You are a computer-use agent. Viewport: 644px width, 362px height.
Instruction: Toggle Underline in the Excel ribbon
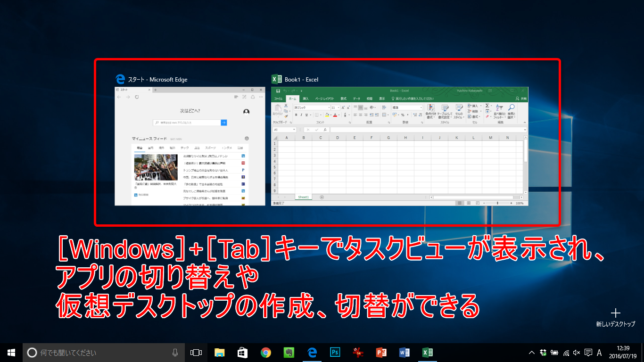coord(306,115)
